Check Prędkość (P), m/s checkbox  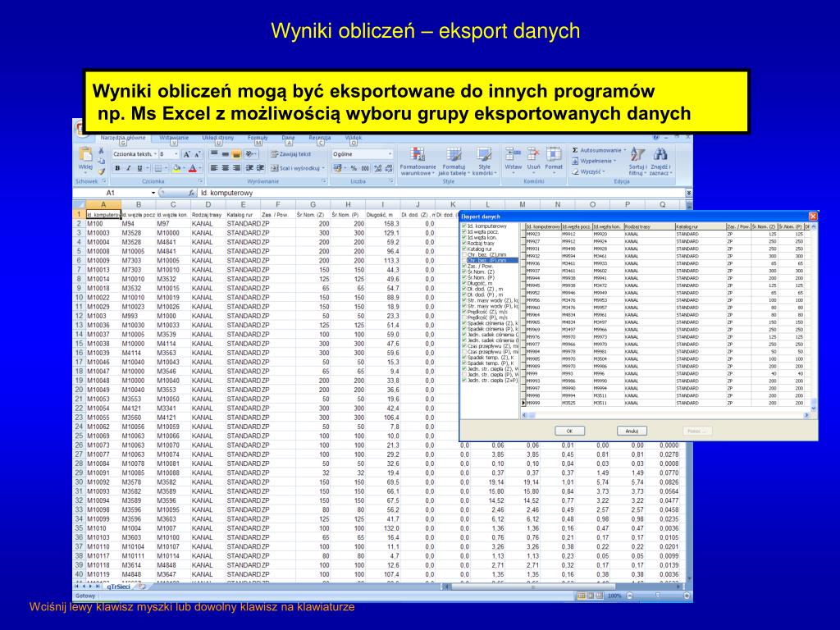pos(464,317)
